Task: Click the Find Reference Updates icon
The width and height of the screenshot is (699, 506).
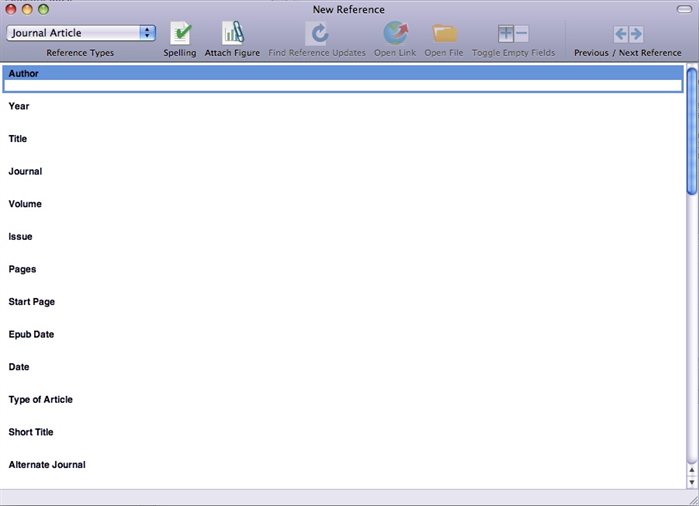Action: click(x=317, y=33)
